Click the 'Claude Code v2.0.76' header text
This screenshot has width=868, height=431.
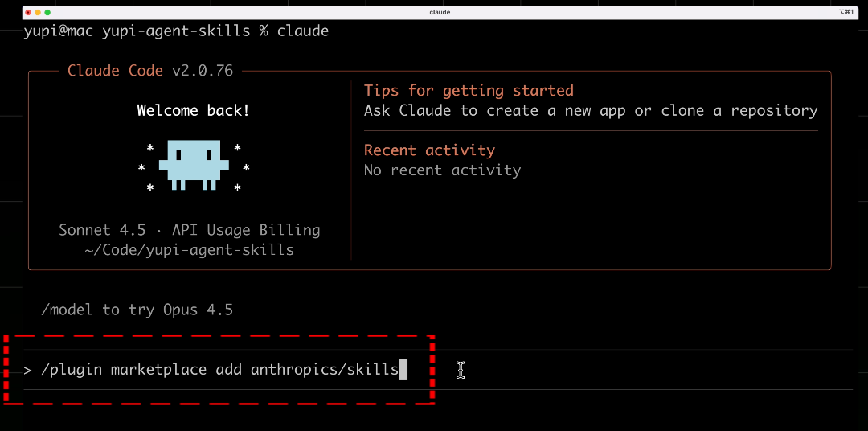(x=150, y=71)
